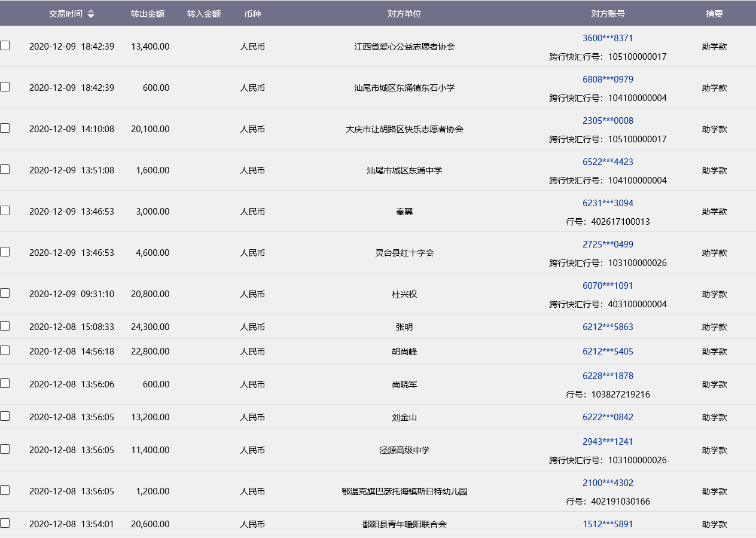Open account link 2305***0008

608,121
